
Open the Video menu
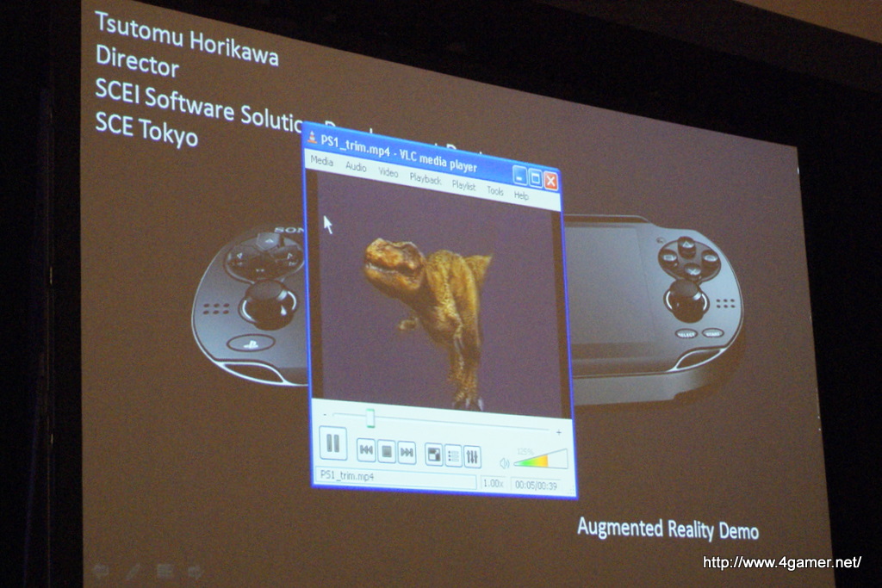click(388, 172)
